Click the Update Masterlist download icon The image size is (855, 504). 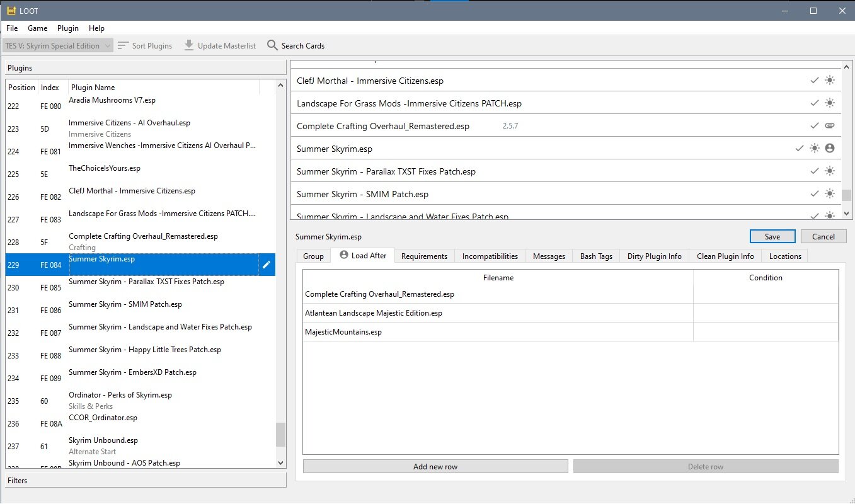coord(189,45)
